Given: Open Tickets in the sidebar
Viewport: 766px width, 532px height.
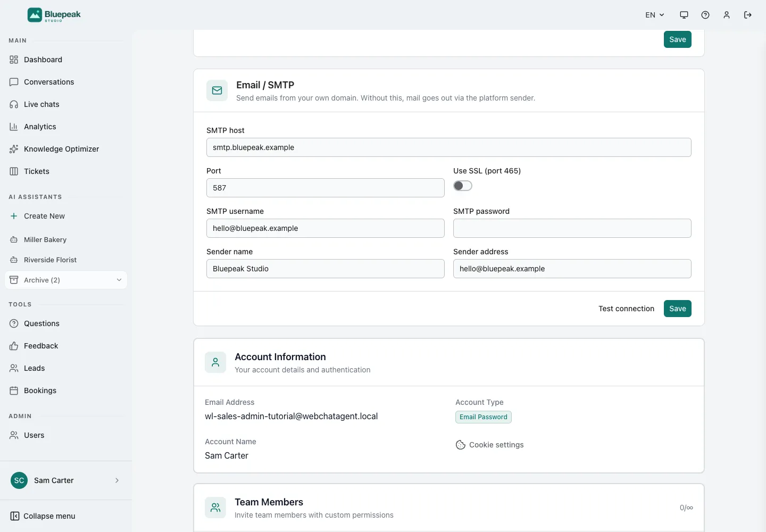Looking at the screenshot, I should pyautogui.click(x=66, y=171).
